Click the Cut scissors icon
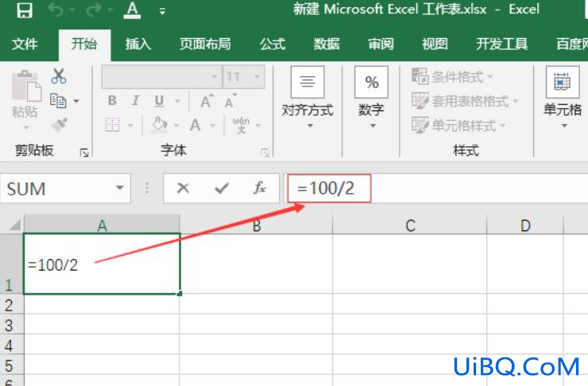Image resolution: width=588 pixels, height=386 pixels. coord(59,76)
